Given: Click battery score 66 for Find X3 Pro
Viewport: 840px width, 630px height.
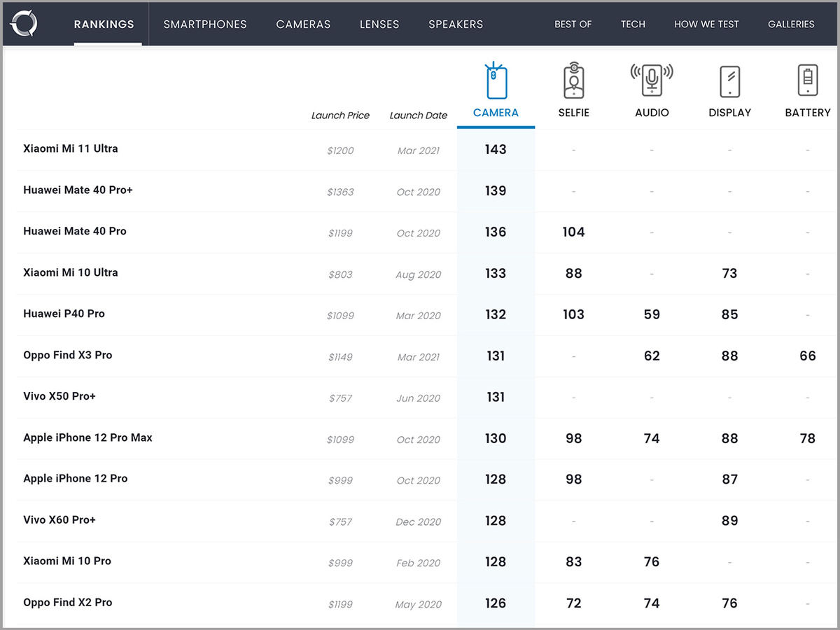Looking at the screenshot, I should tap(808, 356).
